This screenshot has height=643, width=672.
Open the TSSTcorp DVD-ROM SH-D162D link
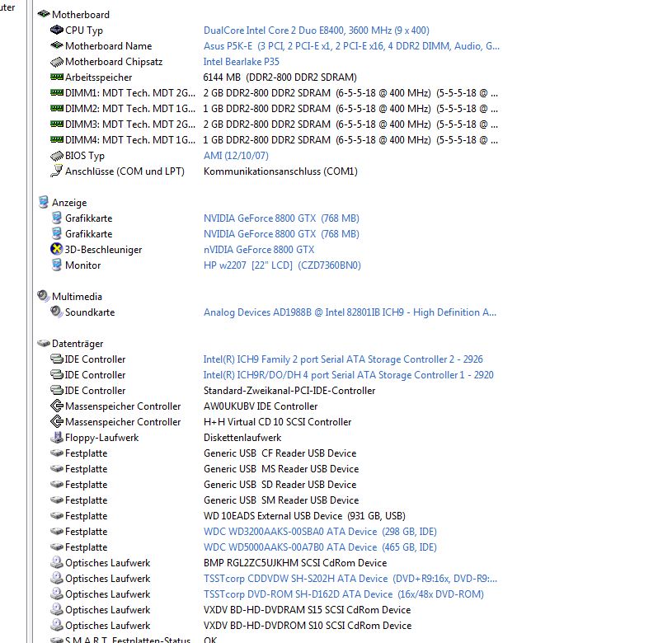click(344, 594)
